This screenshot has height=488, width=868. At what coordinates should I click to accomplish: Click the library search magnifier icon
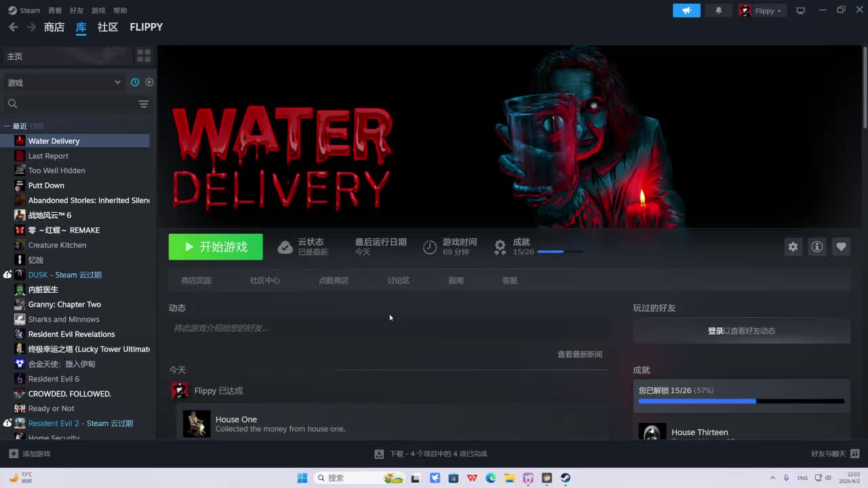12,104
